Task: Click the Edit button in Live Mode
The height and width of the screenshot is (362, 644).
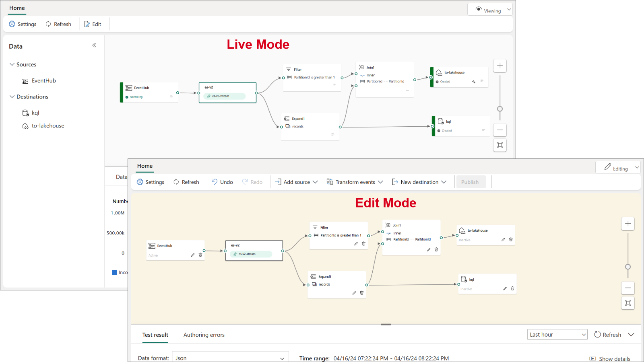Action: (93, 24)
